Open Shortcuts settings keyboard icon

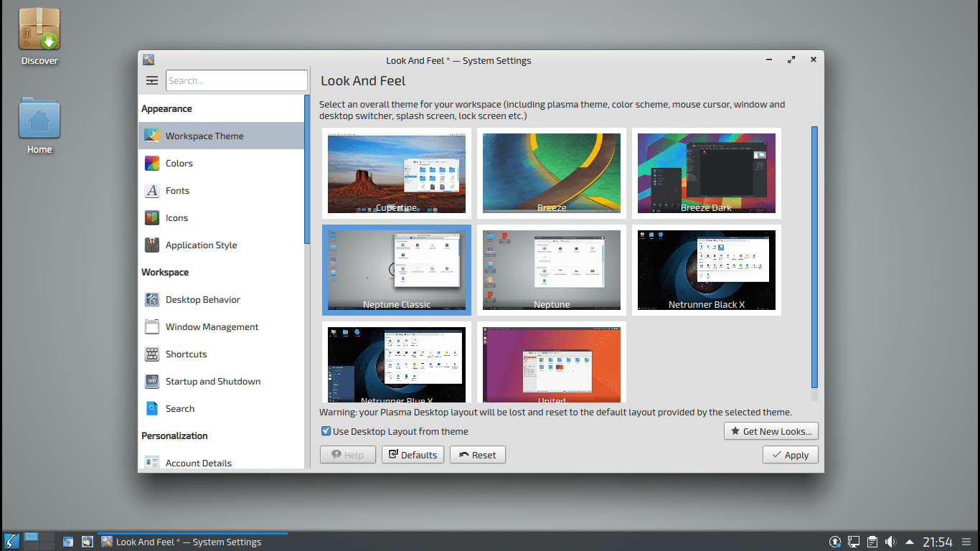[151, 354]
